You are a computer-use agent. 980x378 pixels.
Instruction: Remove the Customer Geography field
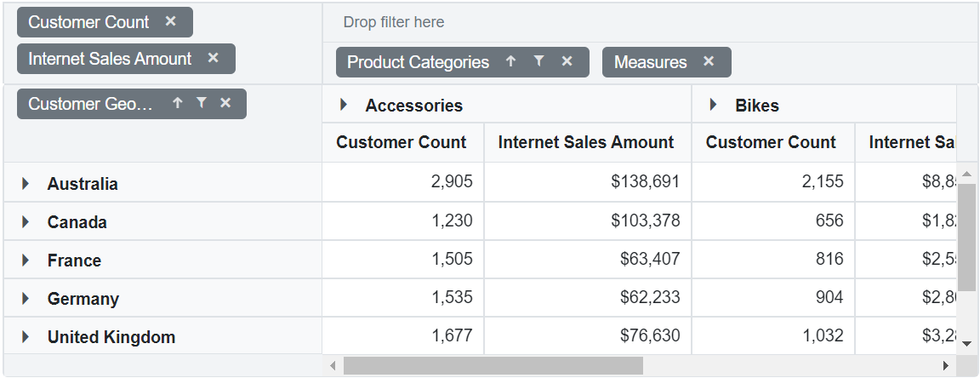pyautogui.click(x=225, y=103)
